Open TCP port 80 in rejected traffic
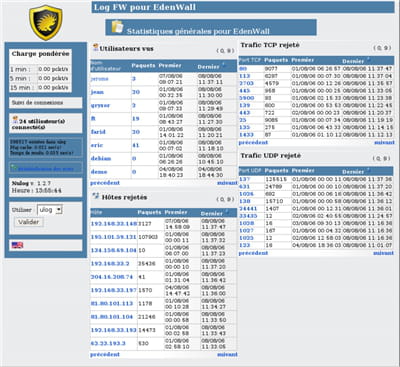400x367 pixels. 243,69
